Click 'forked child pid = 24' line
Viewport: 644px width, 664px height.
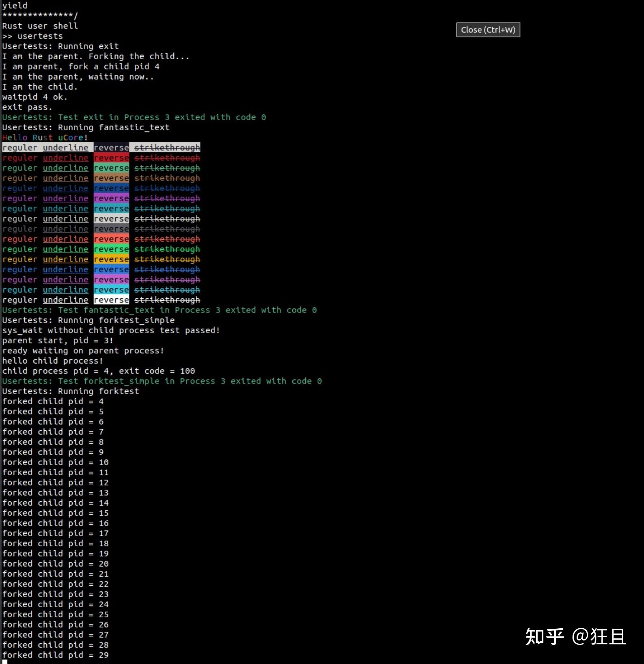[56, 604]
